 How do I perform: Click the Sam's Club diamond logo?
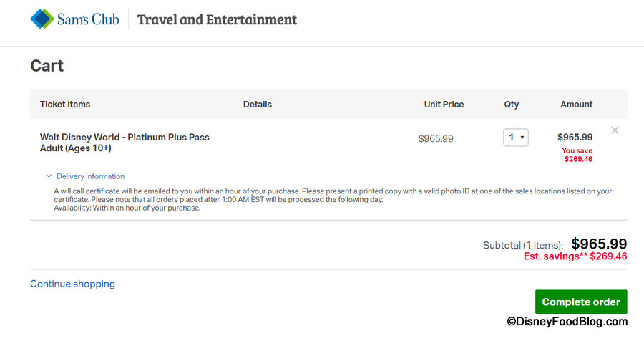click(x=42, y=19)
